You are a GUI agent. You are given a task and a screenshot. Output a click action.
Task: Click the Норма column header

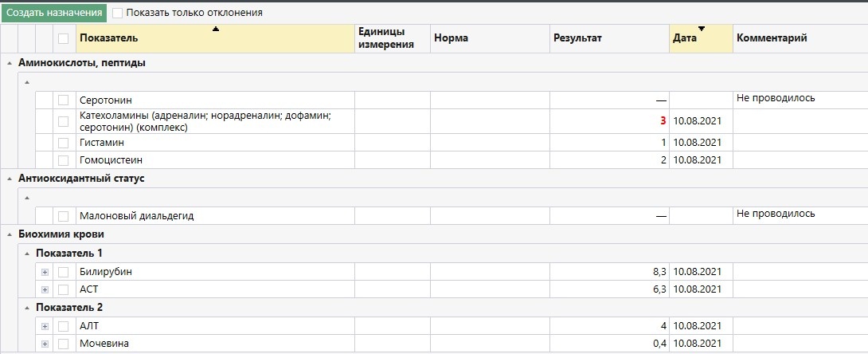[x=490, y=38]
